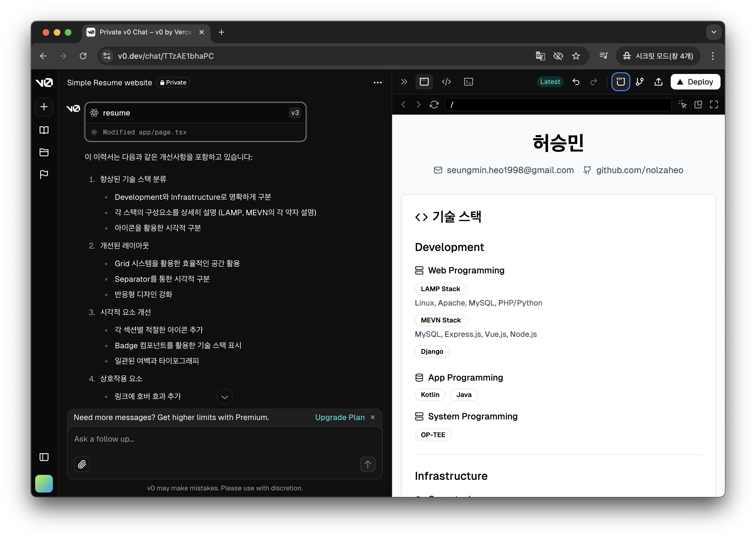Collapse the preview panel with double chevron

point(404,82)
